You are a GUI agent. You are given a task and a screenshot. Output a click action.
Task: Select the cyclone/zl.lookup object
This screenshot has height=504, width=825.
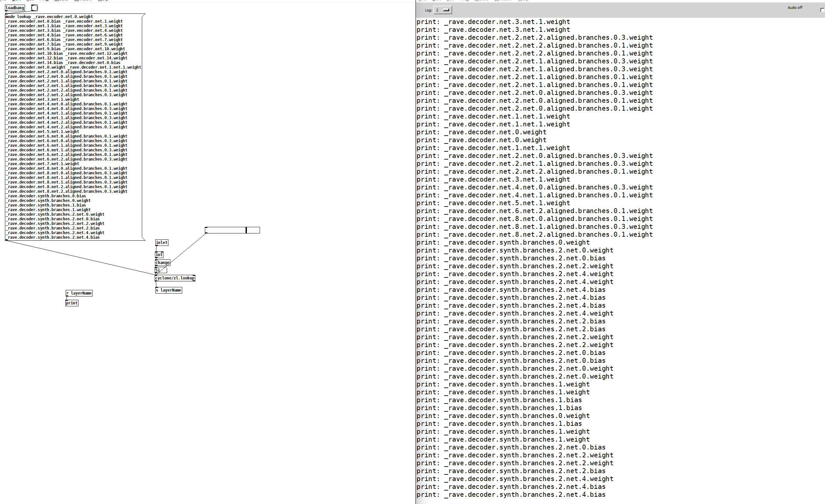[175, 278]
